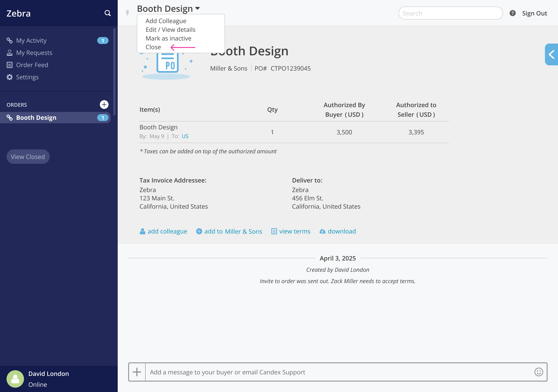Click the Settings gear in sidebar
The height and width of the screenshot is (392, 558).
pyautogui.click(x=10, y=77)
